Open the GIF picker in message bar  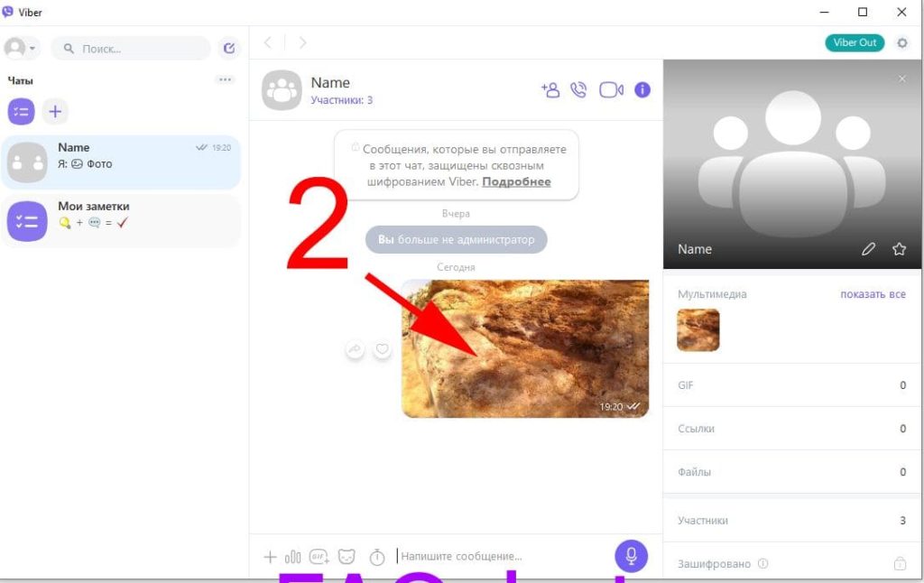[x=319, y=557]
